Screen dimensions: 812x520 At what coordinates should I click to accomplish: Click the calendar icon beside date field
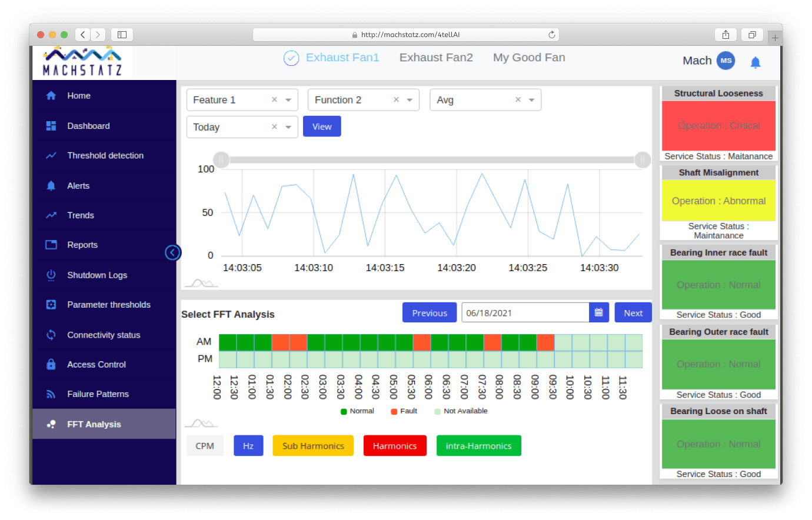tap(598, 313)
